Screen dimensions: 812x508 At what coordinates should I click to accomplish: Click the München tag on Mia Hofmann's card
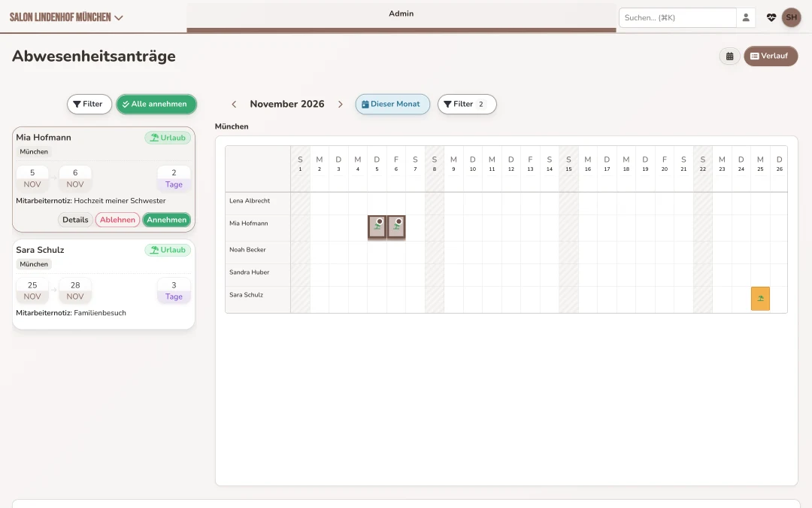pyautogui.click(x=34, y=152)
